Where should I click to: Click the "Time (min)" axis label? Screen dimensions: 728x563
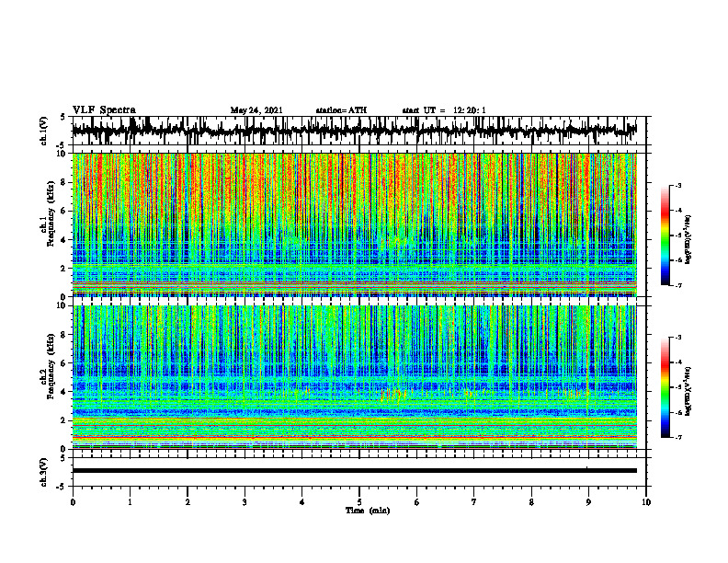pyautogui.click(x=368, y=511)
